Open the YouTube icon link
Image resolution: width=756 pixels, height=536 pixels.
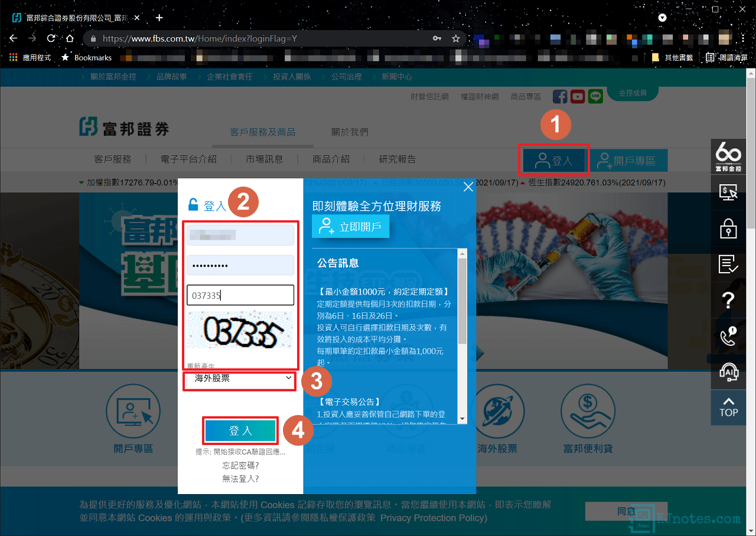pyautogui.click(x=578, y=97)
